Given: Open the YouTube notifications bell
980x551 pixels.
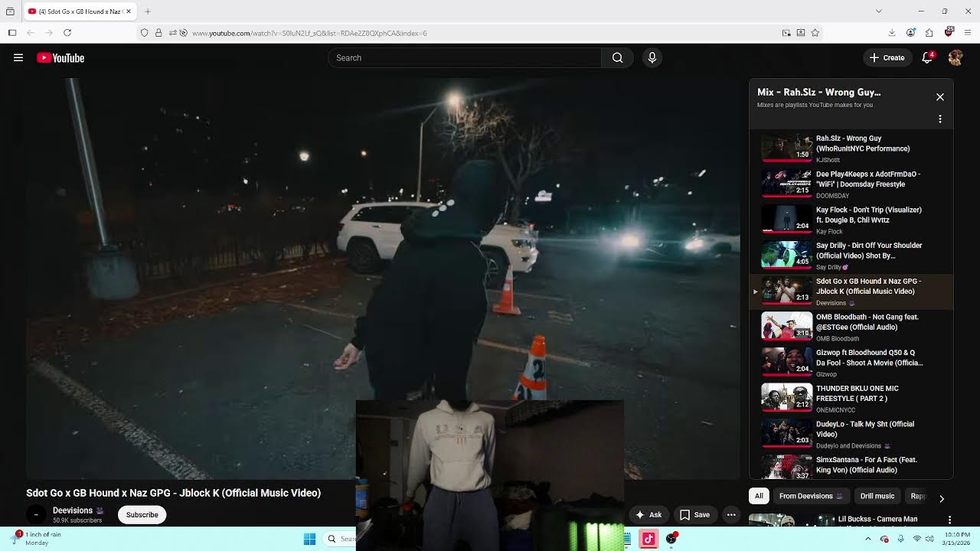Looking at the screenshot, I should coord(927,57).
